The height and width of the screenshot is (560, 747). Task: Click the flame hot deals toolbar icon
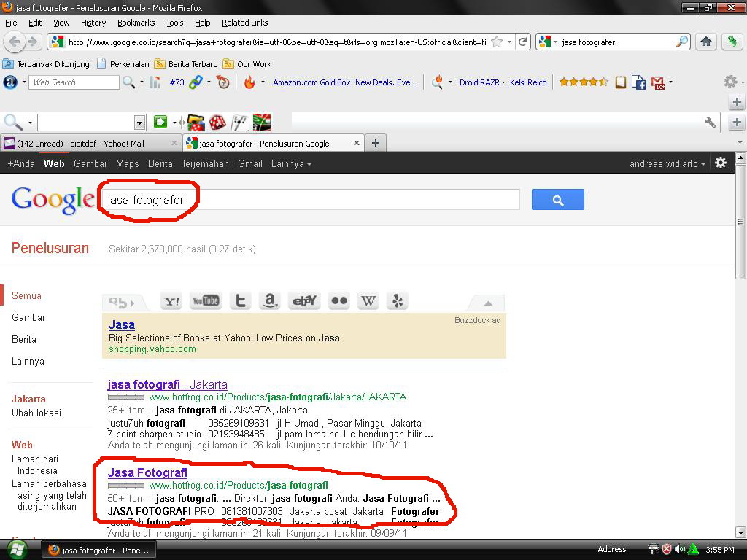249,82
